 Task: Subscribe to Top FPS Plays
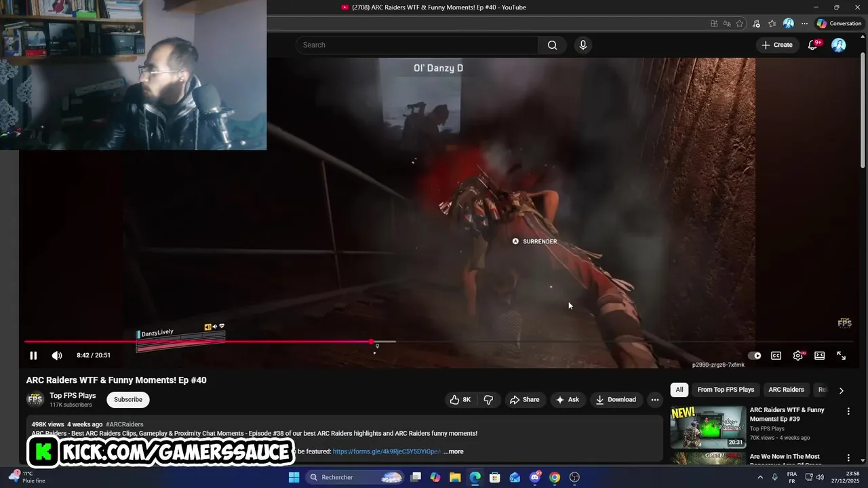point(128,400)
